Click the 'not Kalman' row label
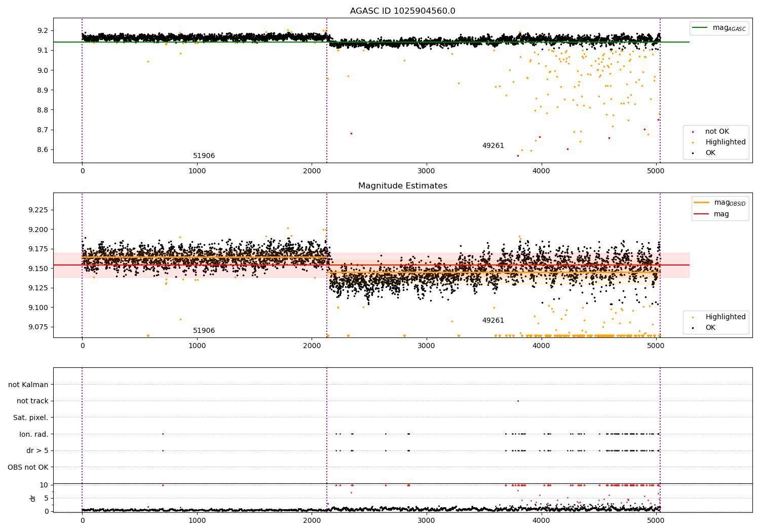Viewport: 760px width, 532px height. pyautogui.click(x=28, y=385)
